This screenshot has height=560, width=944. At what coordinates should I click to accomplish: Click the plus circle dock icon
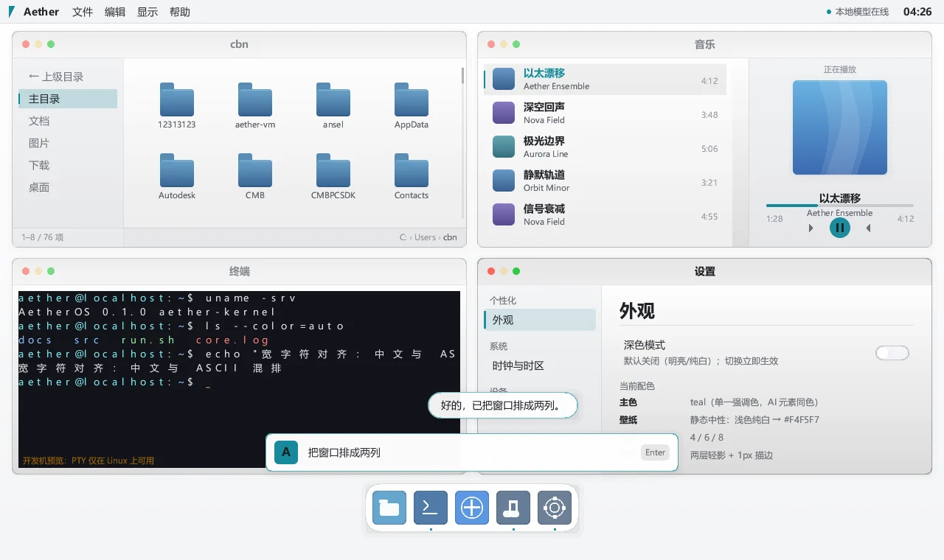[472, 508]
